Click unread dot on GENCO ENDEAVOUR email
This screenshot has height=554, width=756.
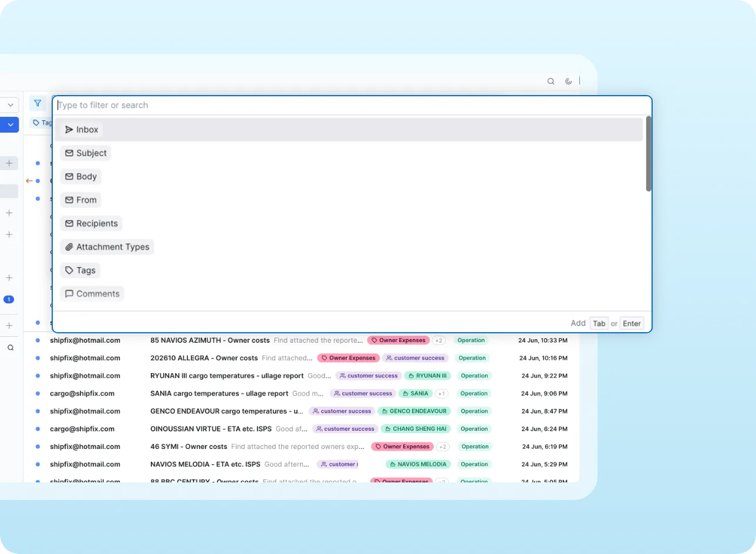pos(38,411)
